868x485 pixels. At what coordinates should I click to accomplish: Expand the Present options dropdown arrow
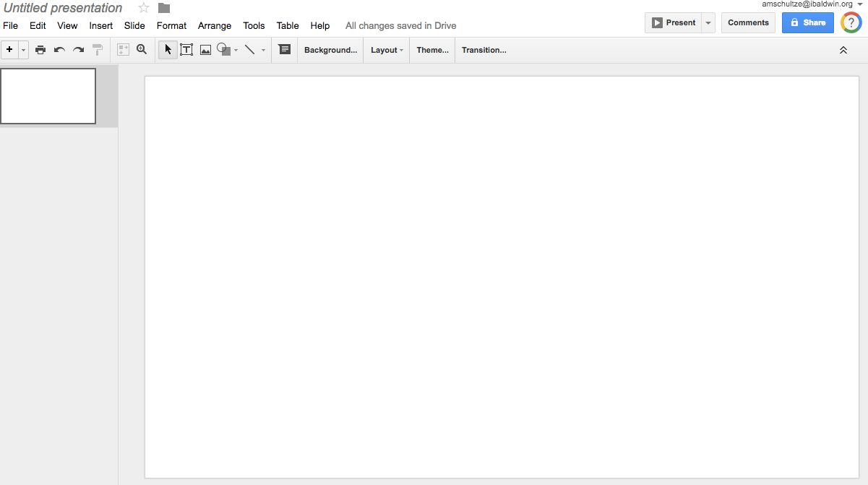click(x=708, y=22)
